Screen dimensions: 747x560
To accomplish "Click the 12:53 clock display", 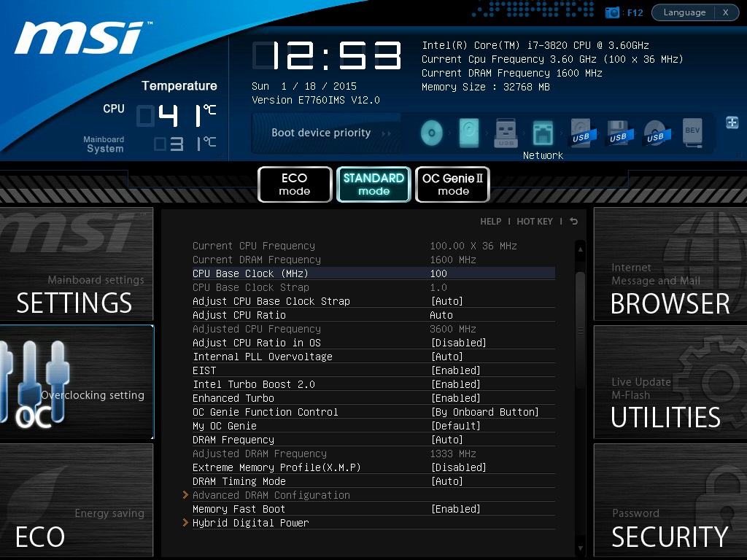I will tap(327, 55).
